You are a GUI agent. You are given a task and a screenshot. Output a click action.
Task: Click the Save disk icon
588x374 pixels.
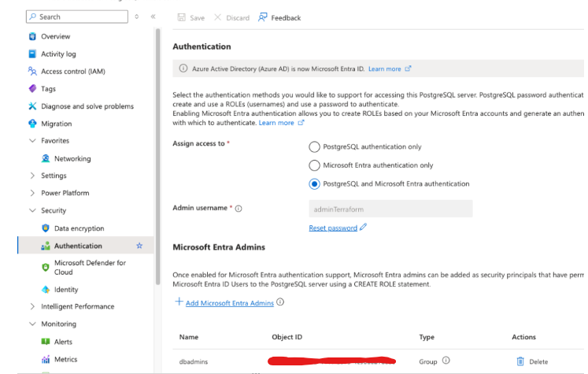click(182, 17)
